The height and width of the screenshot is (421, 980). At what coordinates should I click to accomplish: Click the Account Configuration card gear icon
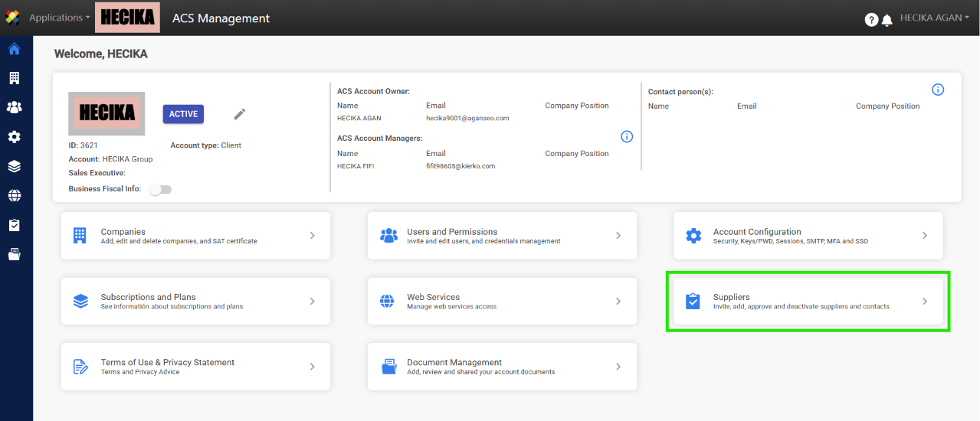click(693, 236)
